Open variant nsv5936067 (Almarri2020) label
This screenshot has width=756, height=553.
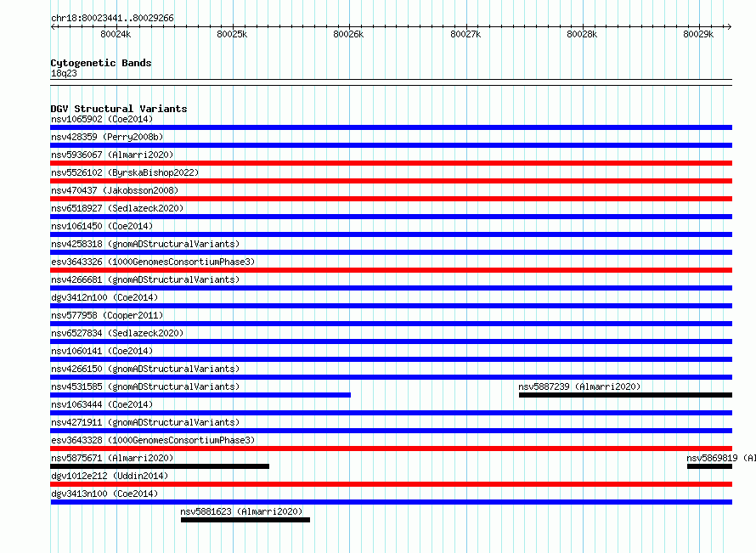click(112, 155)
